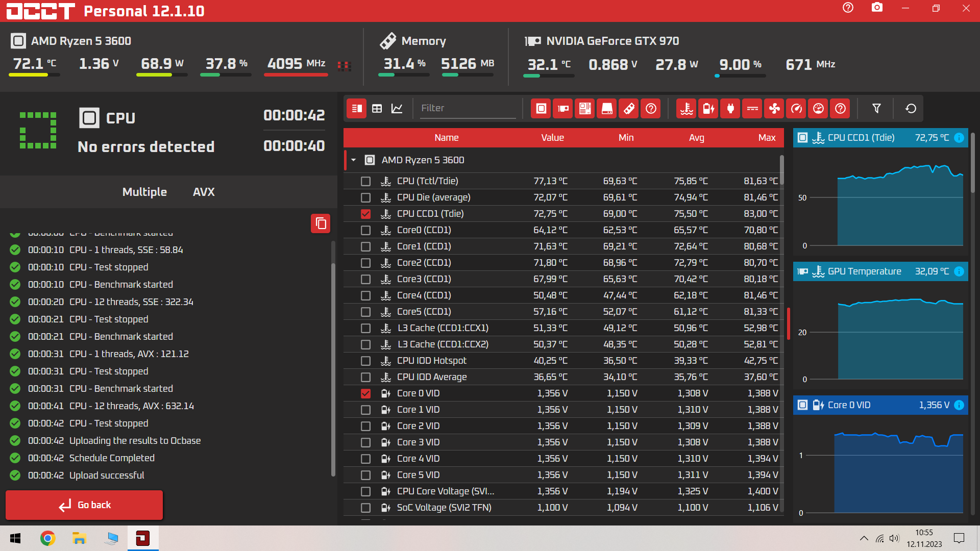Click the AVX instruction set label

pyautogui.click(x=204, y=192)
